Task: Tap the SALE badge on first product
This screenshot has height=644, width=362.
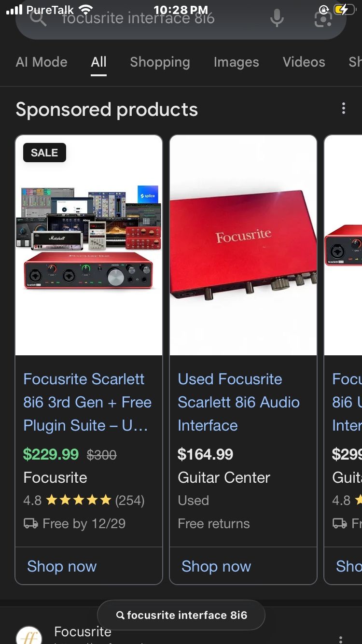Action: [x=44, y=153]
